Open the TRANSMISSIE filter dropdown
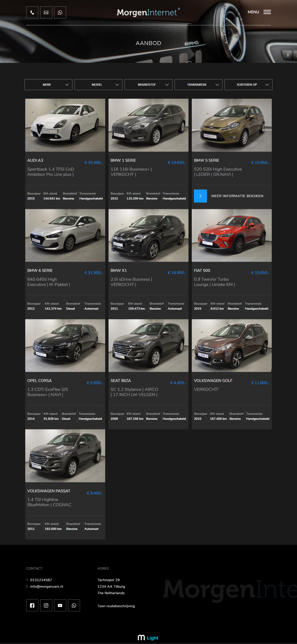This screenshot has height=644, width=297. pos(199,85)
